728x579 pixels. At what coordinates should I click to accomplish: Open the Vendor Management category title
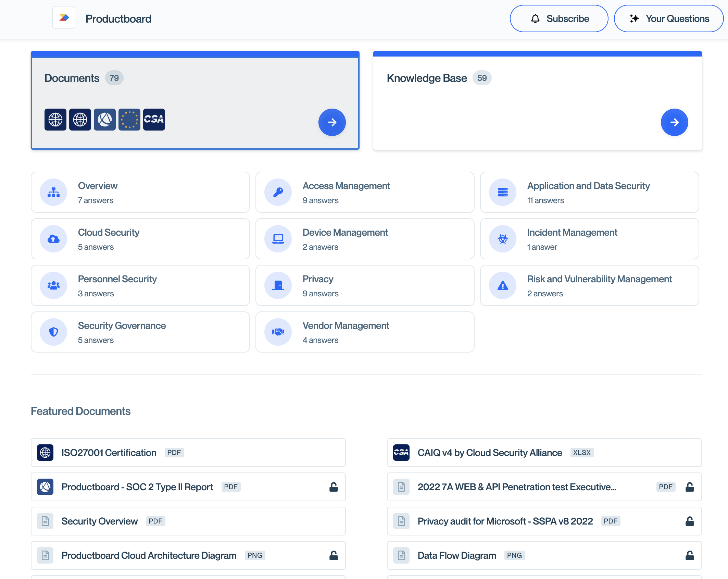click(x=346, y=325)
